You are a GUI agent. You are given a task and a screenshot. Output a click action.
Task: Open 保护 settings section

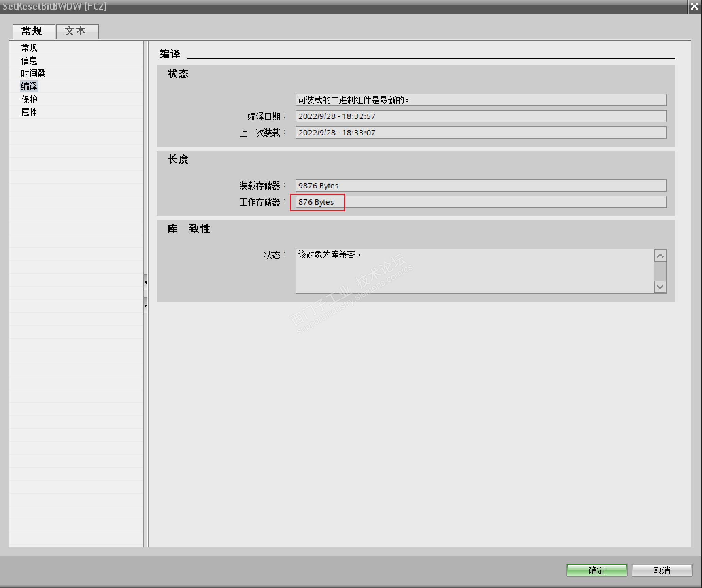tap(29, 99)
